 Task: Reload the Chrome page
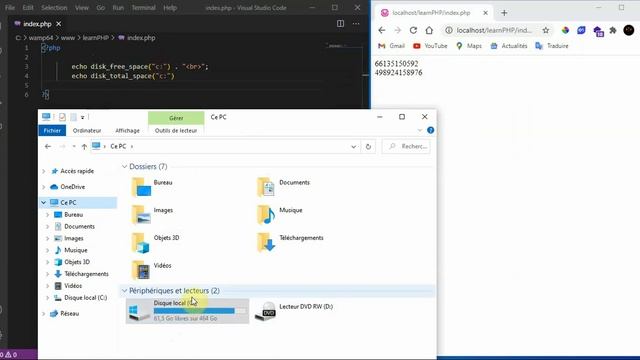pos(413,30)
